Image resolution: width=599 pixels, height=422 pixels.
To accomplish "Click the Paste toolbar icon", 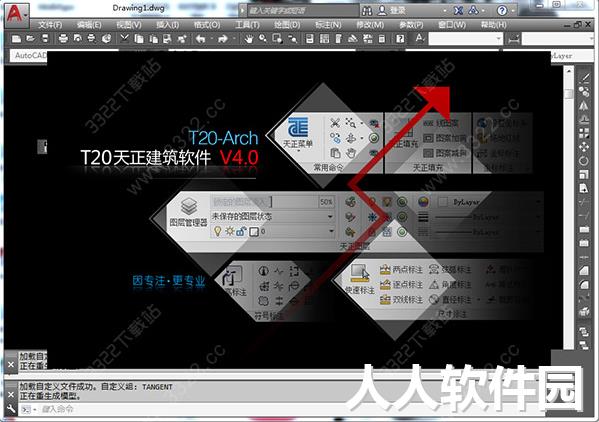I will pos(153,39).
